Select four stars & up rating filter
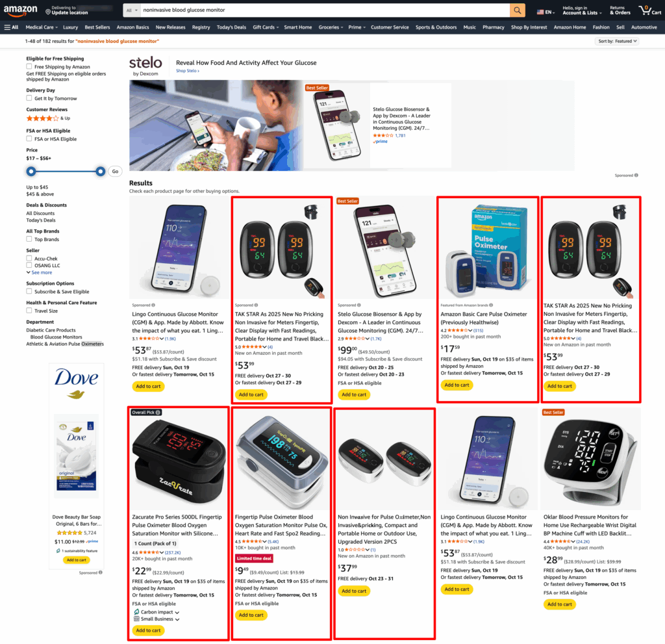The image size is (665, 644). click(x=48, y=118)
